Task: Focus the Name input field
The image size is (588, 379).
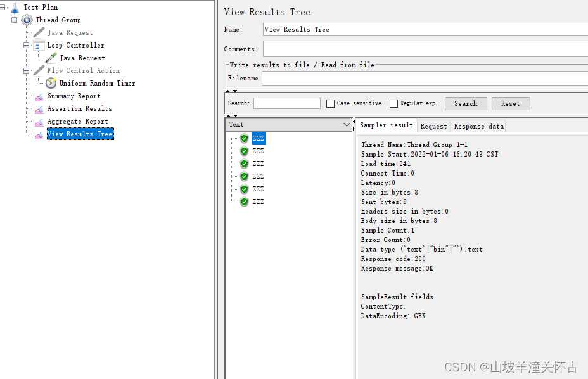Action: coord(425,29)
